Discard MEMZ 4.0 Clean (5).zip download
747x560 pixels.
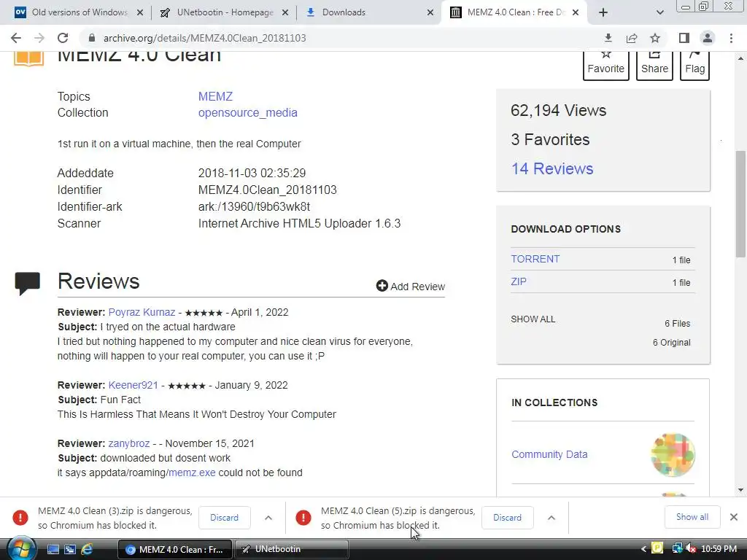[x=507, y=518]
